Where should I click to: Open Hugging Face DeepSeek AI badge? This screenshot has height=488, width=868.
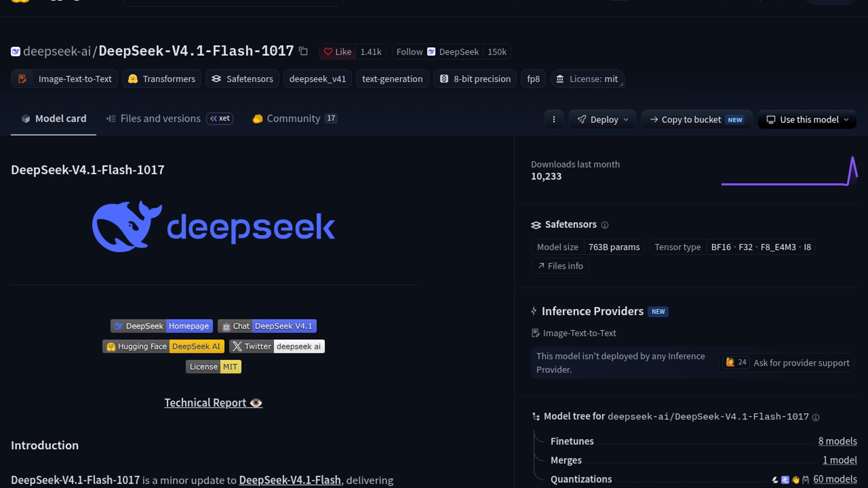[163, 347]
